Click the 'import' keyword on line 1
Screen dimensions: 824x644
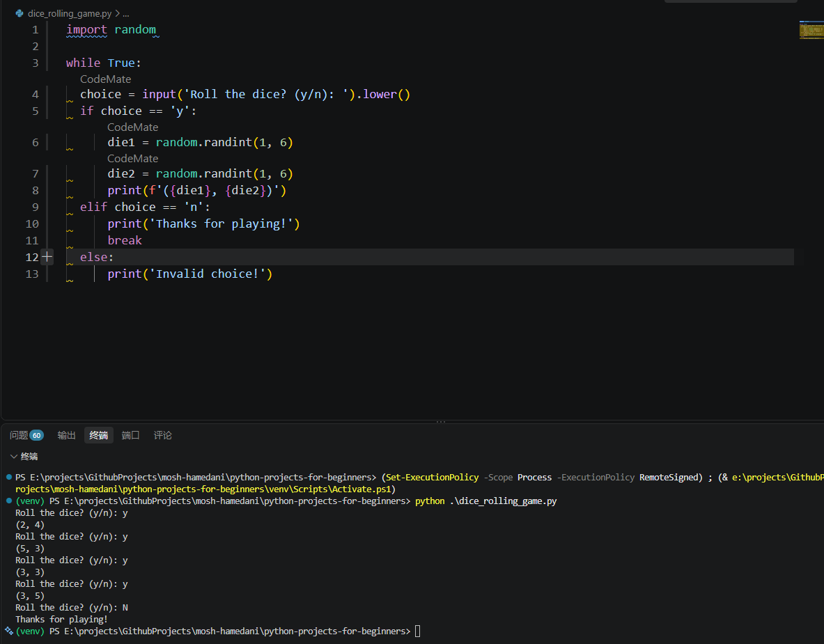coord(86,30)
